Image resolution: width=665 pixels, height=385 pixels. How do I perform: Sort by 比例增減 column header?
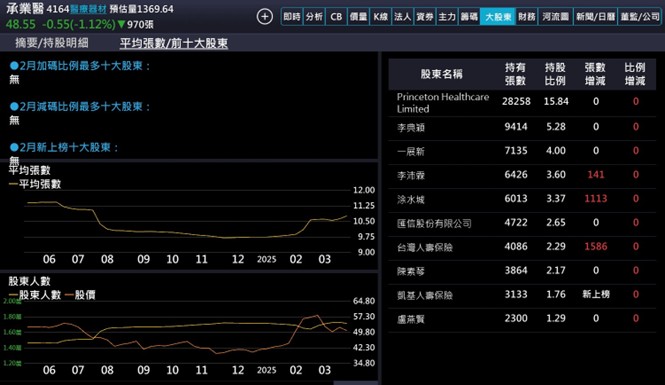[x=635, y=74]
